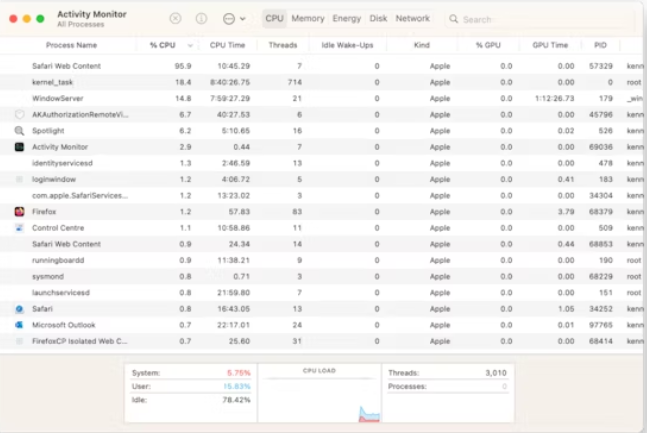Click the Search field in toolbar

tap(500, 19)
